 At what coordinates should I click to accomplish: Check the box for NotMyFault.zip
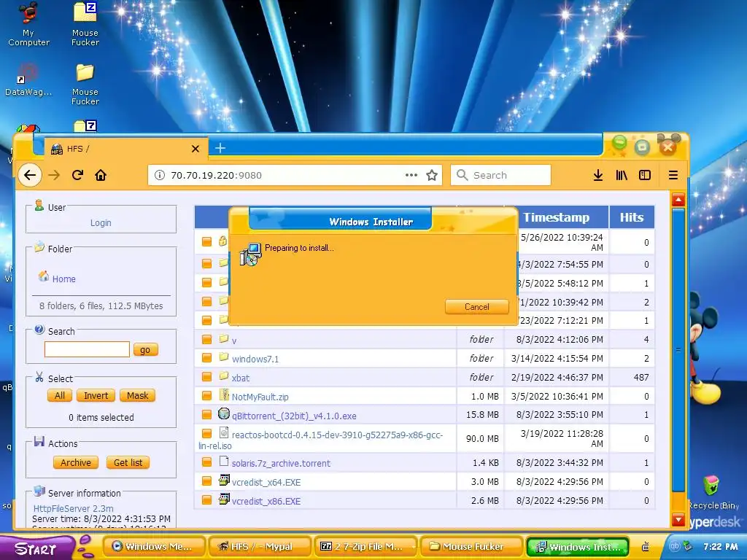[x=206, y=396]
